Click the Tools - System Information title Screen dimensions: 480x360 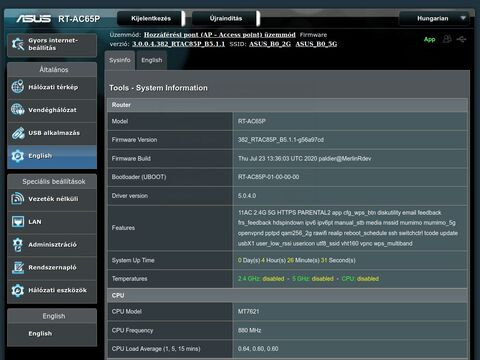[158, 88]
